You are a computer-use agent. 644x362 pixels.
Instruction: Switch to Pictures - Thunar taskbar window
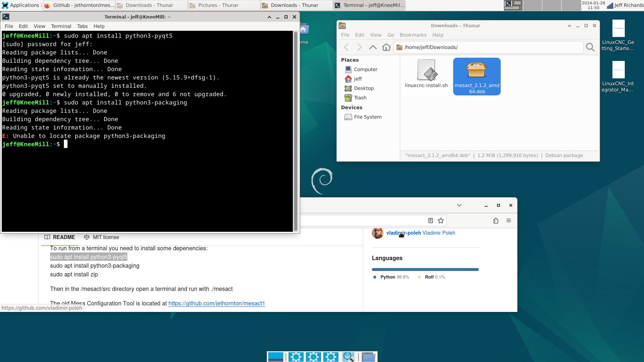224,5
